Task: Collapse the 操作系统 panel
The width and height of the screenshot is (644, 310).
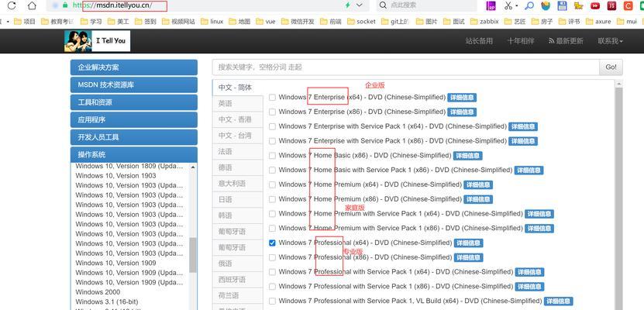Action: click(134, 155)
